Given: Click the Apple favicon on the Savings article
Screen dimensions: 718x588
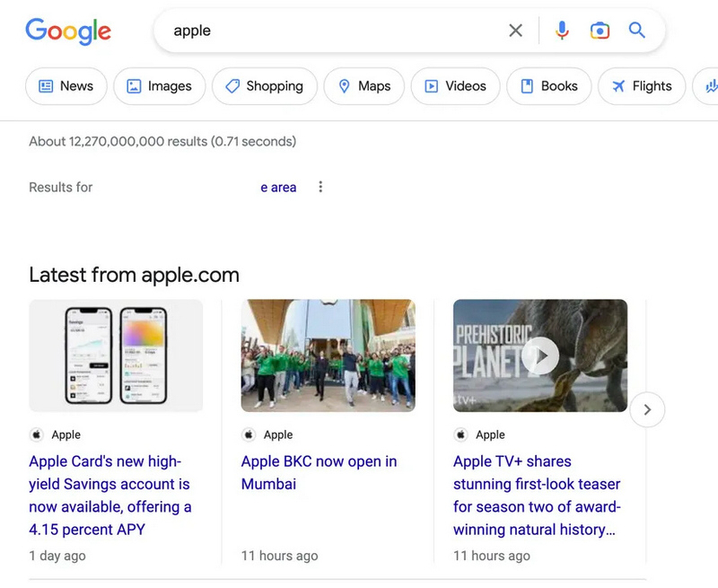Looking at the screenshot, I should coord(37,434).
